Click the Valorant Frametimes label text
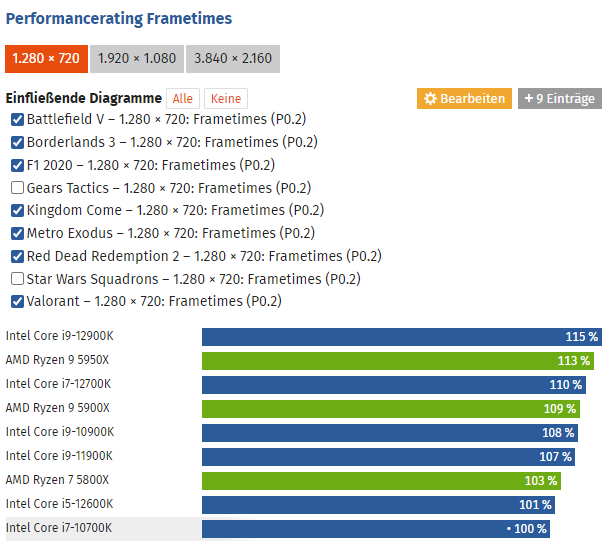Screen dimensions: 614x541 pyautogui.click(x=154, y=301)
